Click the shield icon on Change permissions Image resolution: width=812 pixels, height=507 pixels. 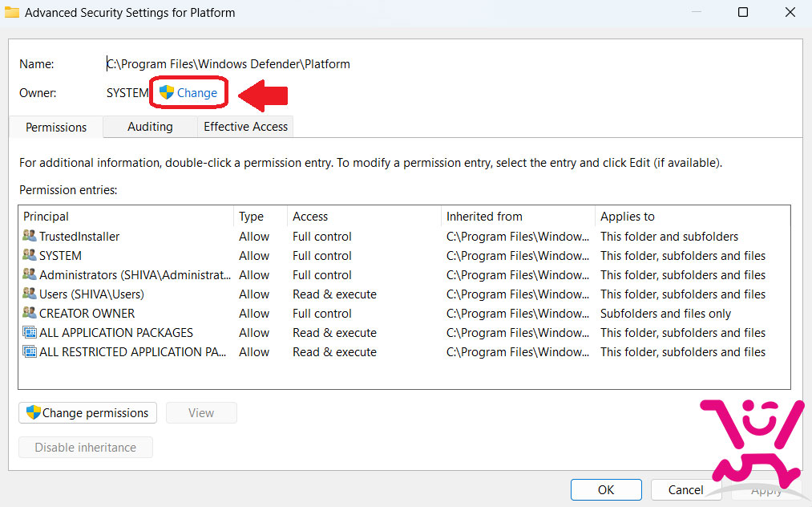click(33, 412)
